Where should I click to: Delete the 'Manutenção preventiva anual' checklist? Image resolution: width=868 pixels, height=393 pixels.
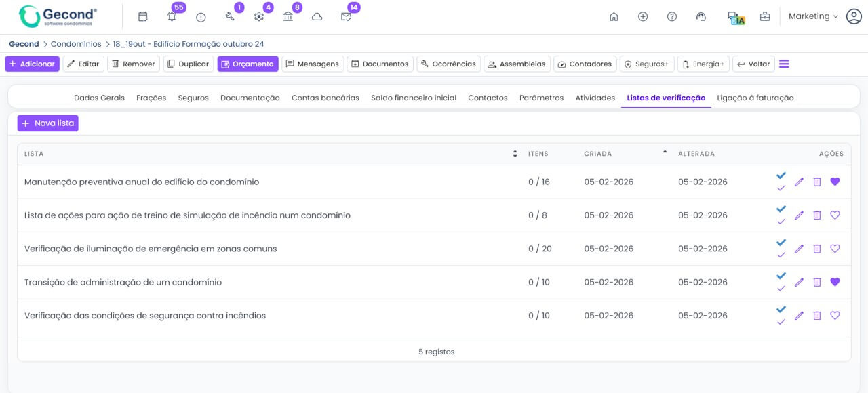[817, 182]
